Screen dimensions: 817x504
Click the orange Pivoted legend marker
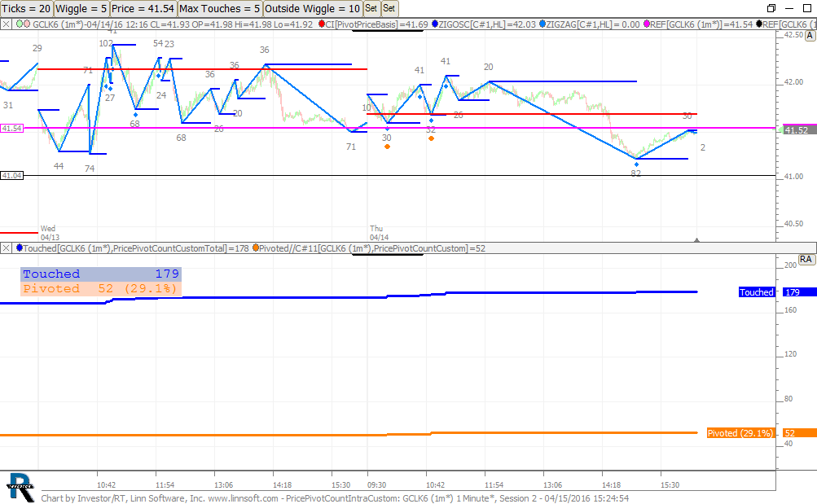[x=257, y=248]
